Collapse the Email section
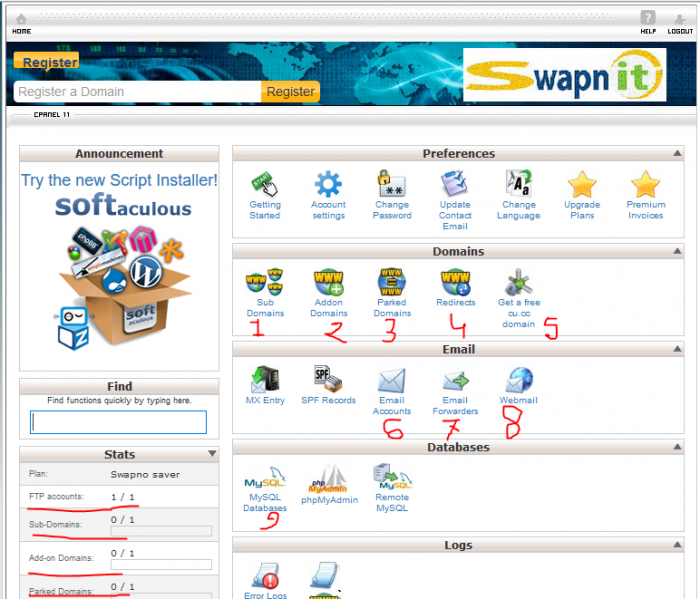Screen dimensions: 700x599 [x=677, y=349]
